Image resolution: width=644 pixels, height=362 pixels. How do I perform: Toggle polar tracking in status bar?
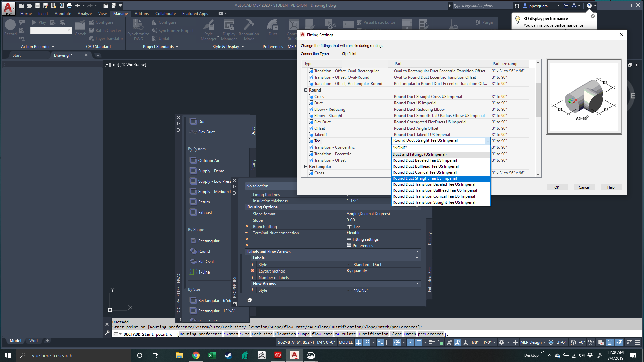coord(397,342)
